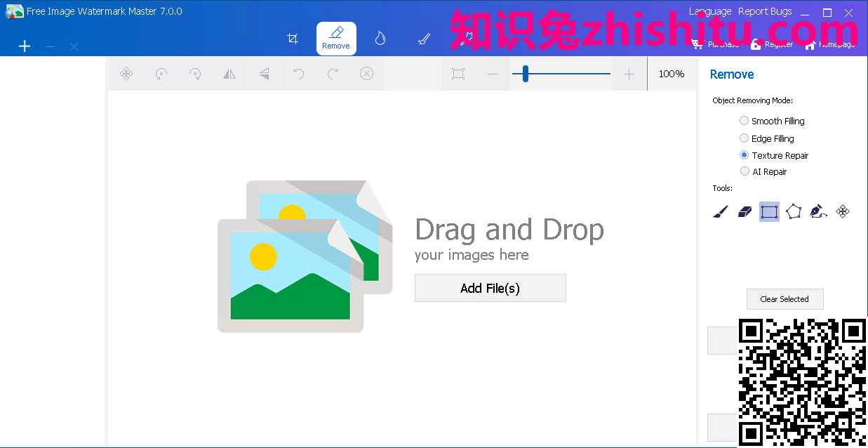Flip image vertically
Viewport: 868px width, 448px height.
pos(264,74)
